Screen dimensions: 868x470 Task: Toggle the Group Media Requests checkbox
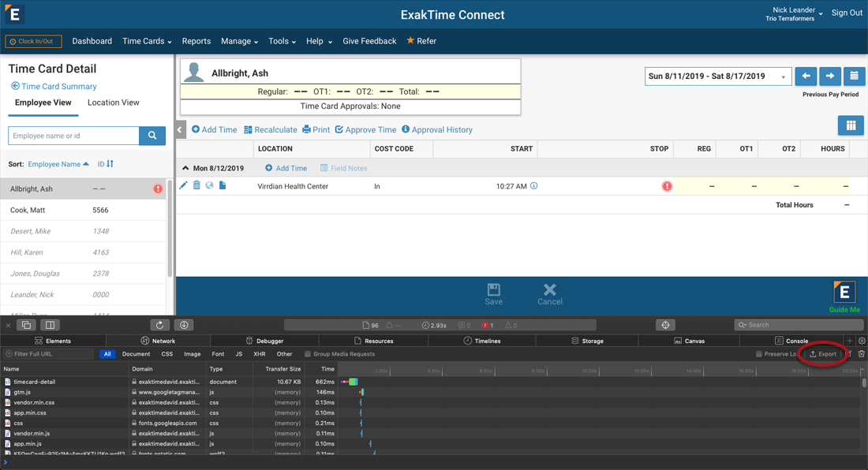pos(308,354)
